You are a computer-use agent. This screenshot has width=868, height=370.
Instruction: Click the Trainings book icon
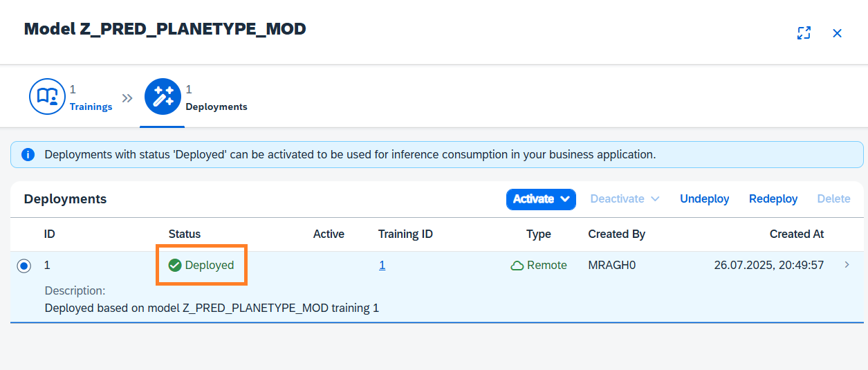tap(47, 97)
